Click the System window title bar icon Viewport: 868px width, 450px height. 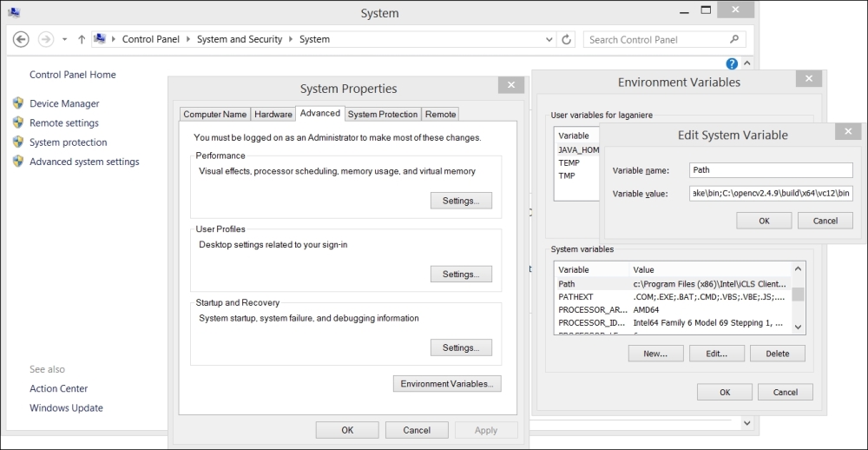14,12
